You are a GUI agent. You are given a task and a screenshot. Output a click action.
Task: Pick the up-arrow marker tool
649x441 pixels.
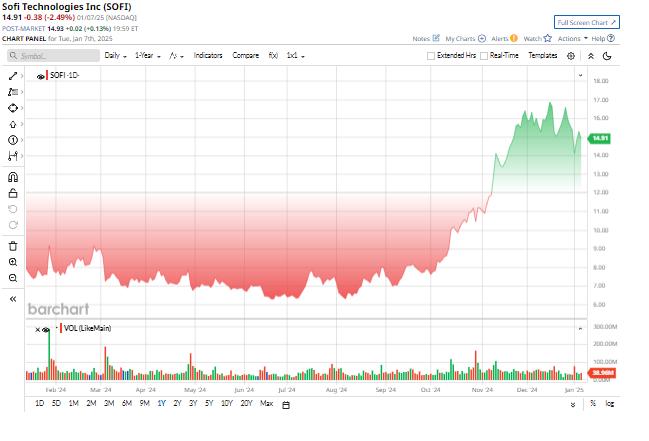click(13, 124)
